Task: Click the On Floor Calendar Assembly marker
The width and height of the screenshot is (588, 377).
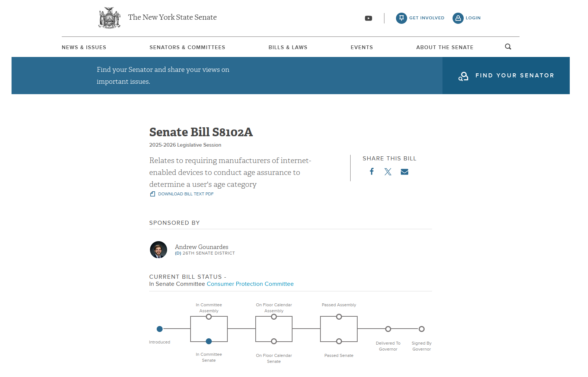Action: pyautogui.click(x=274, y=317)
